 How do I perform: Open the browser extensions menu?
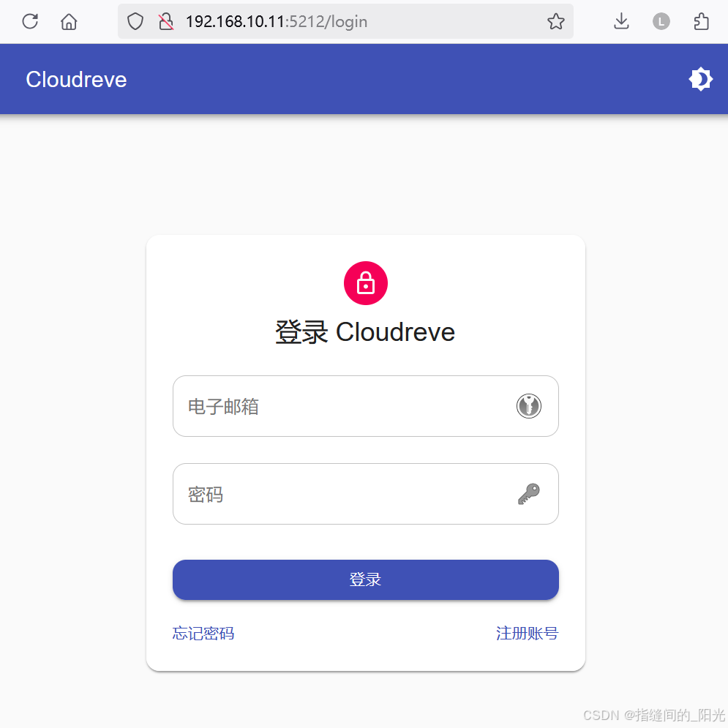(701, 21)
